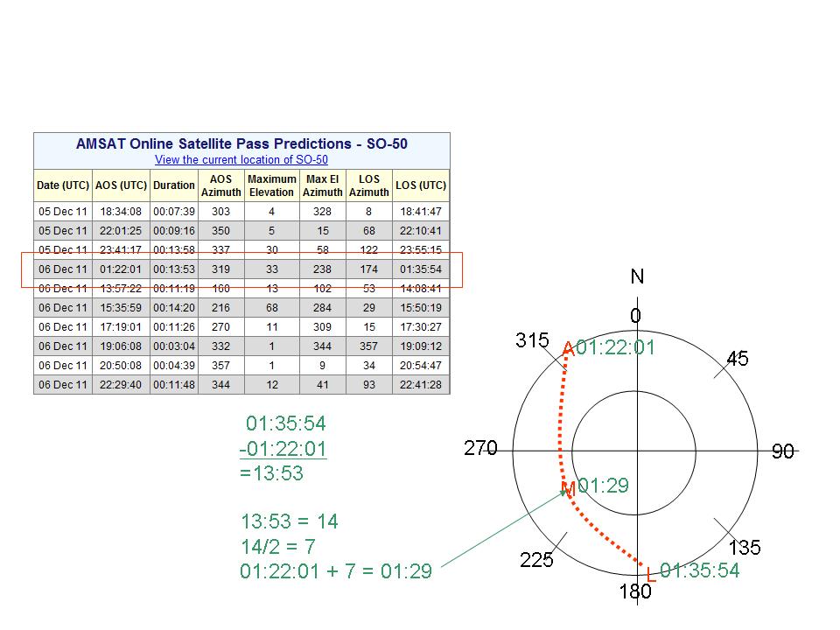Click the green 01:35:54 label on polar chart
This screenshot has width=840, height=630.
click(700, 570)
